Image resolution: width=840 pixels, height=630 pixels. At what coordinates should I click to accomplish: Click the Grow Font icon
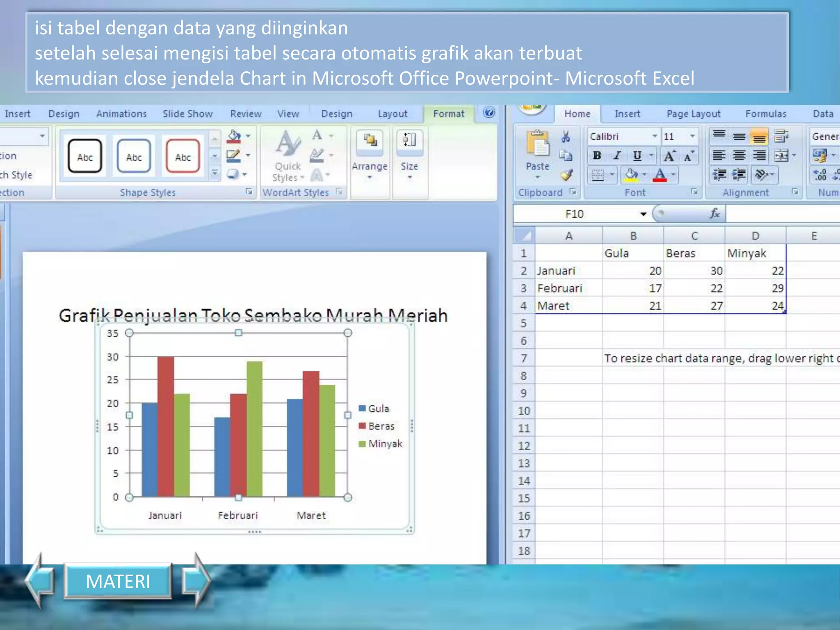tap(670, 156)
